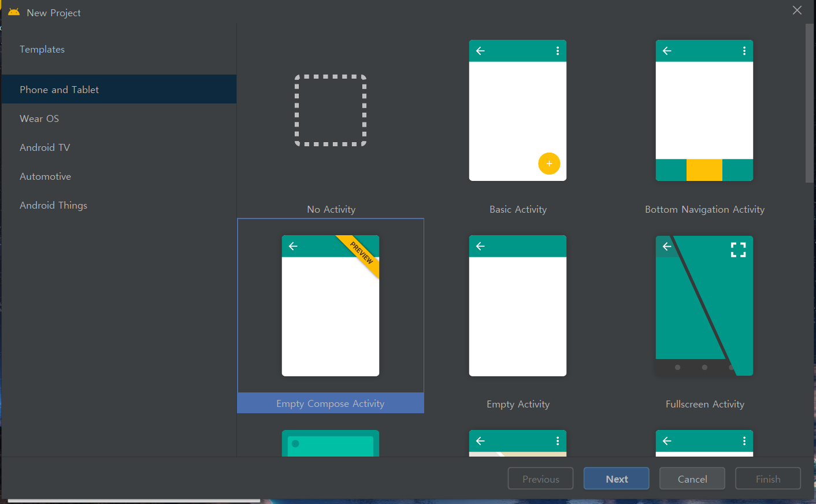Click the yellow tab in Bottom Navigation preview

(704, 170)
